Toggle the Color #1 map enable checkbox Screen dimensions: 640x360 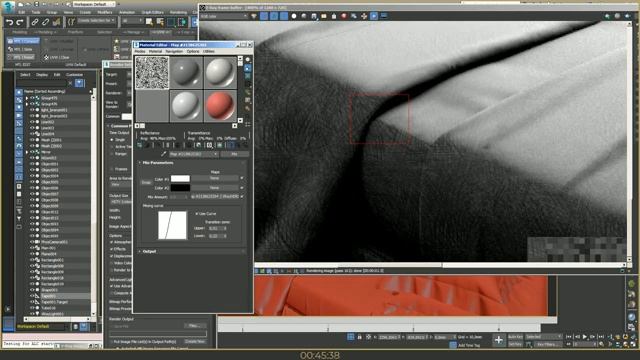(x=242, y=178)
